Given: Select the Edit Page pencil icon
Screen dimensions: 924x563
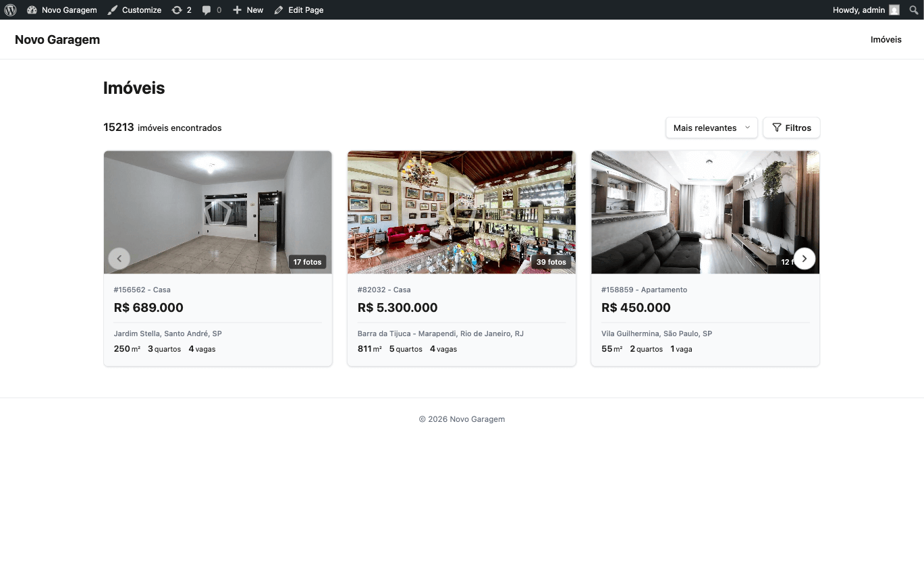Looking at the screenshot, I should pos(278,9).
